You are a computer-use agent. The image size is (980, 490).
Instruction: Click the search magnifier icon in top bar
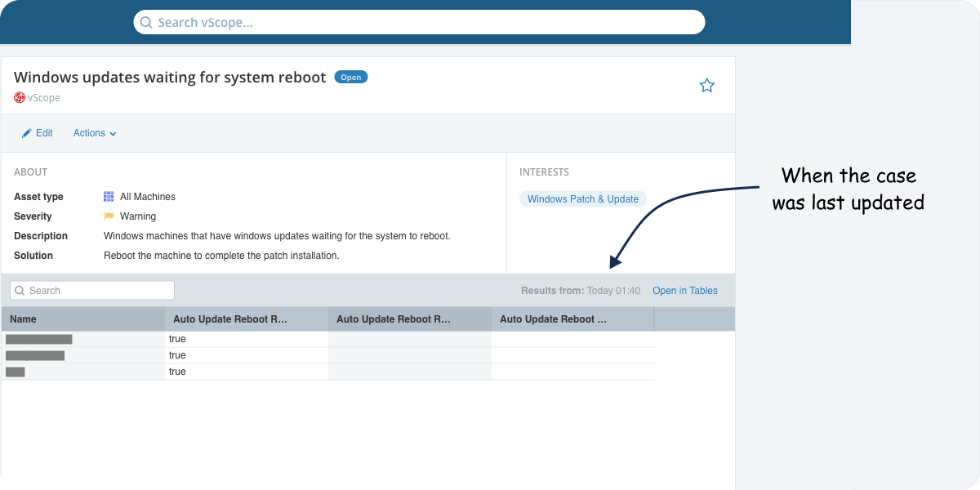(x=146, y=22)
